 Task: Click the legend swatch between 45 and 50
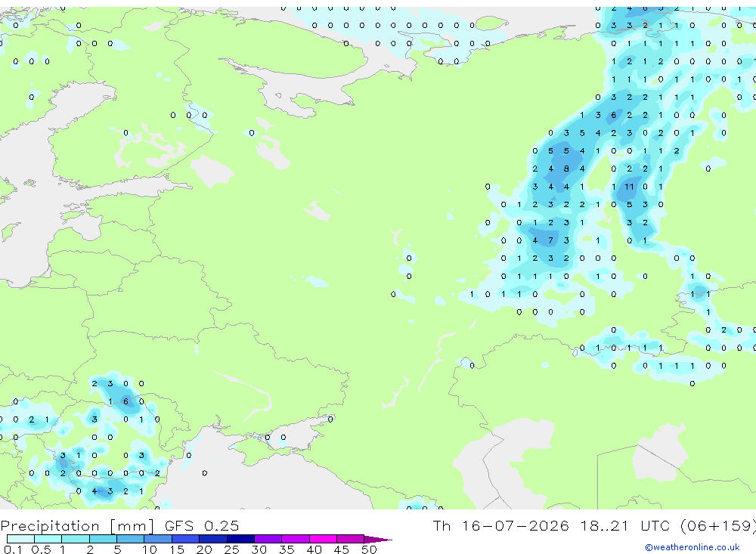click(351, 539)
